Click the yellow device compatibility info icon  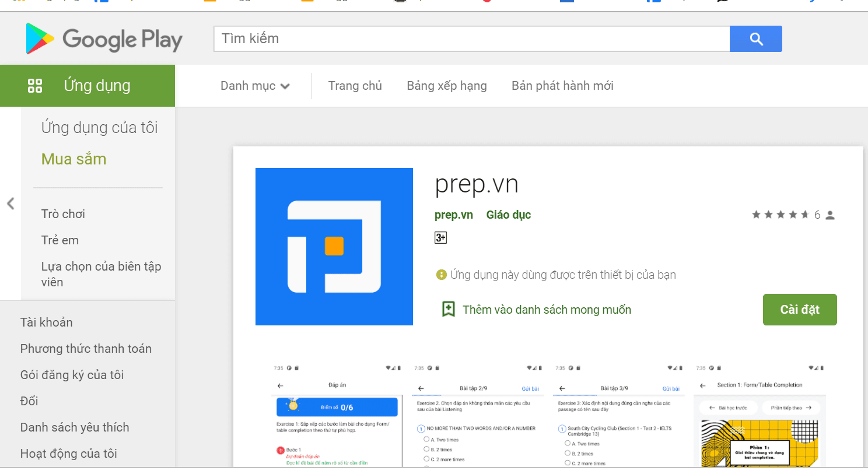442,275
